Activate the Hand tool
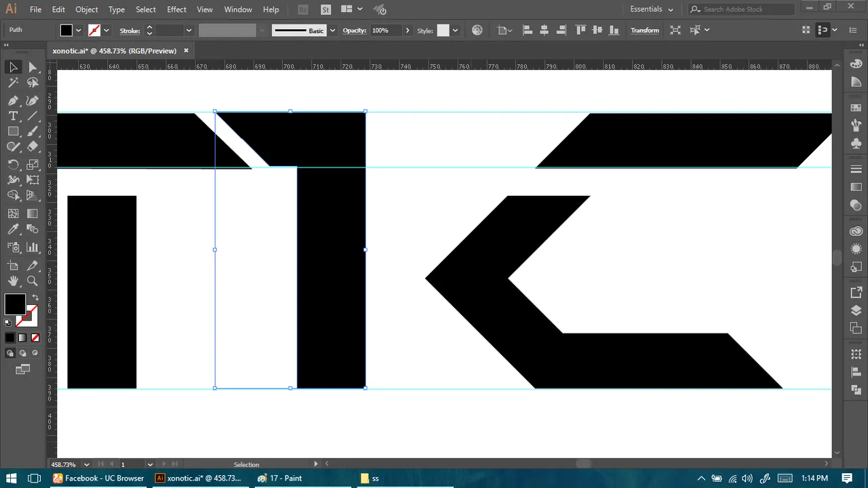 (x=13, y=281)
